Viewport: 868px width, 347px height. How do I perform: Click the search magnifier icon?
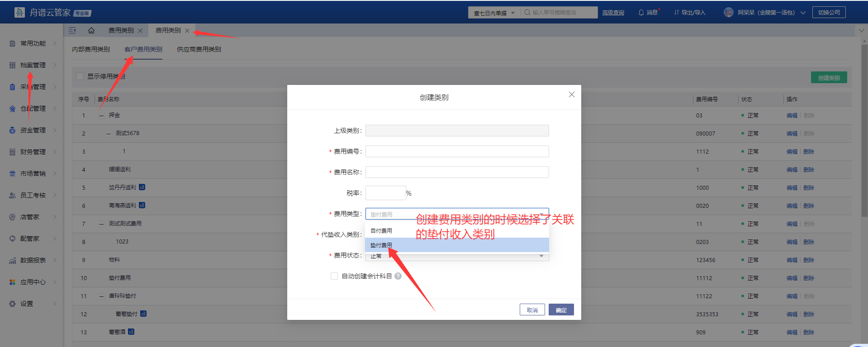pyautogui.click(x=527, y=13)
